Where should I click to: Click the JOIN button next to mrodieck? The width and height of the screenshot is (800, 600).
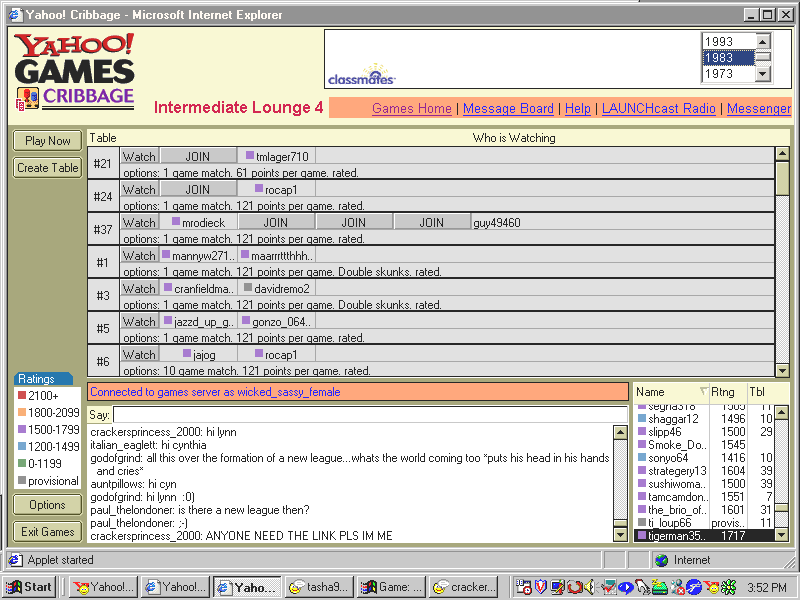tap(276, 222)
